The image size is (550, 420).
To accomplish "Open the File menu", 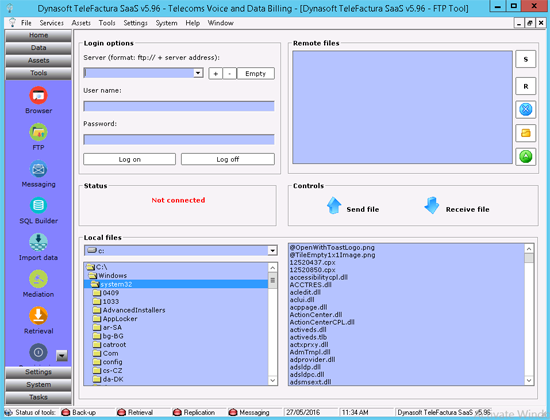I will [x=26, y=23].
